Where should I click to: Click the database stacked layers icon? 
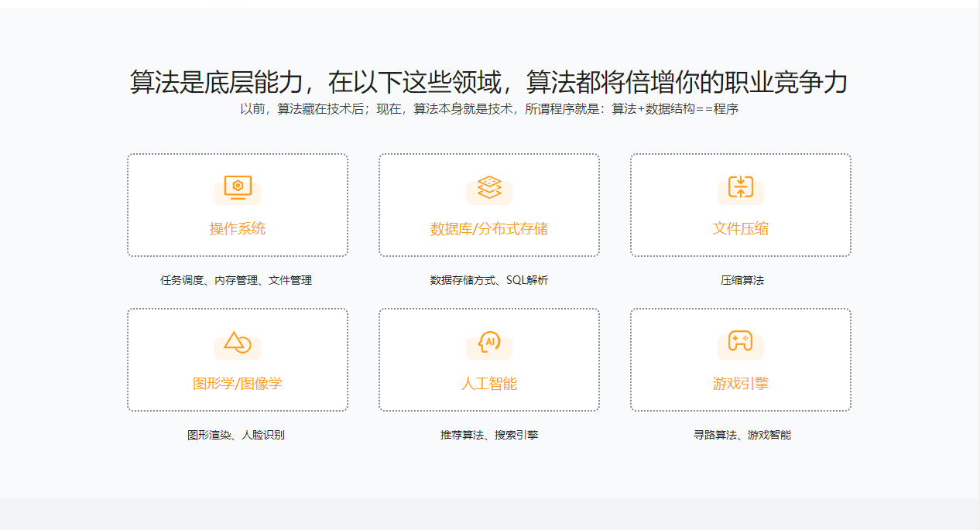489,188
